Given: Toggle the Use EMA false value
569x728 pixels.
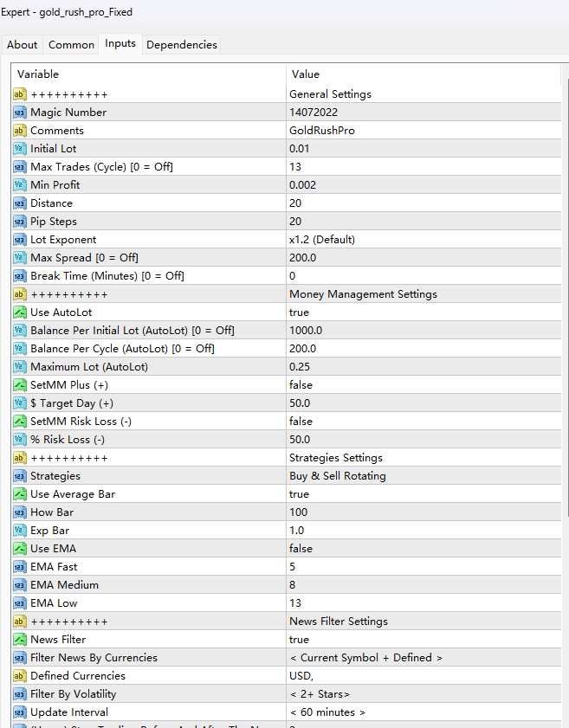Looking at the screenshot, I should pos(301,549).
